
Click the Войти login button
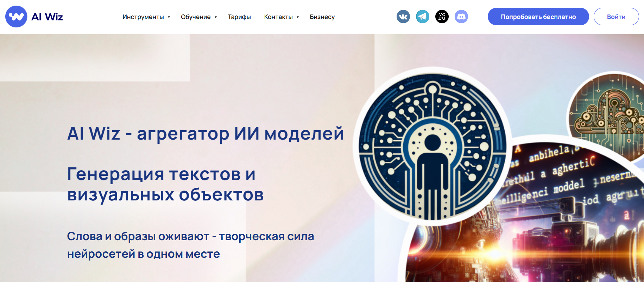click(616, 17)
